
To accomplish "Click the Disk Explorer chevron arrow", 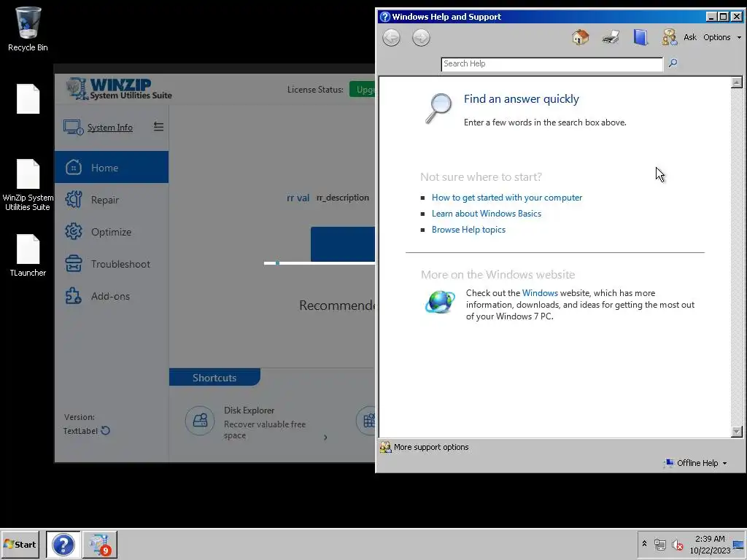I will pyautogui.click(x=325, y=437).
